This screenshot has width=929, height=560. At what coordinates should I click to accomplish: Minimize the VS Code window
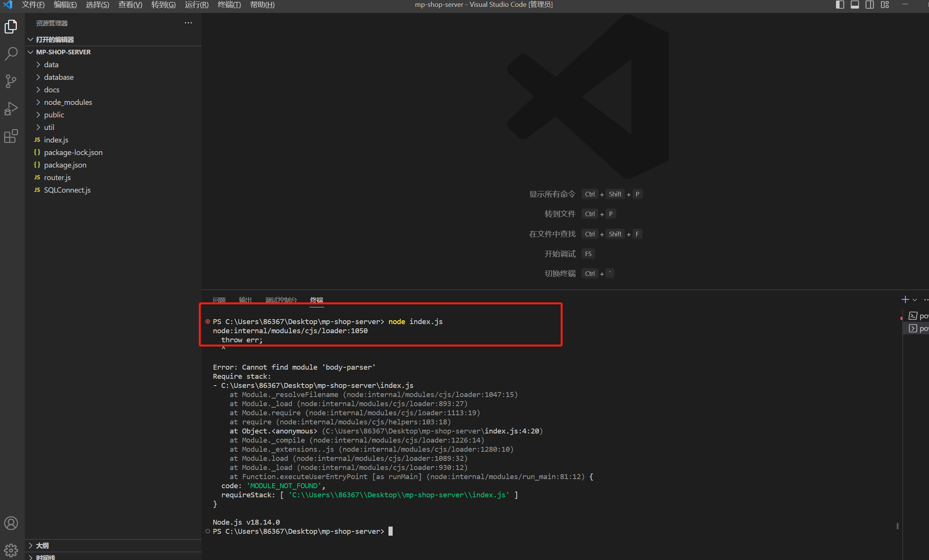(x=905, y=5)
